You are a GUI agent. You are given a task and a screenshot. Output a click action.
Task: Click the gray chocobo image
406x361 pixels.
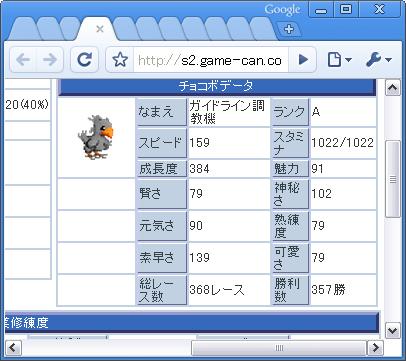pyautogui.click(x=96, y=137)
